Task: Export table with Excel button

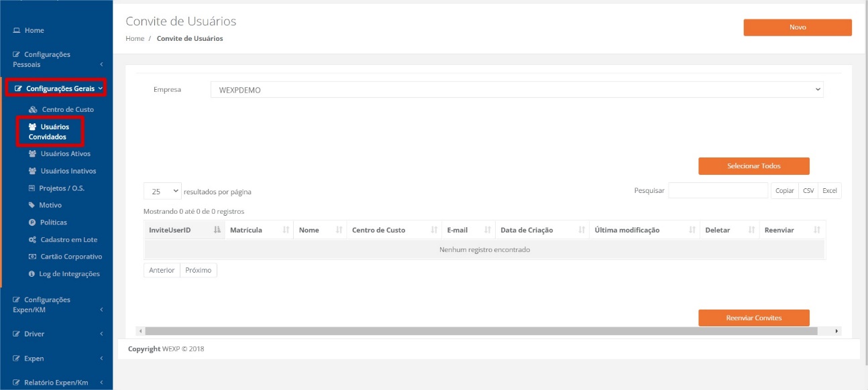Action: point(830,191)
